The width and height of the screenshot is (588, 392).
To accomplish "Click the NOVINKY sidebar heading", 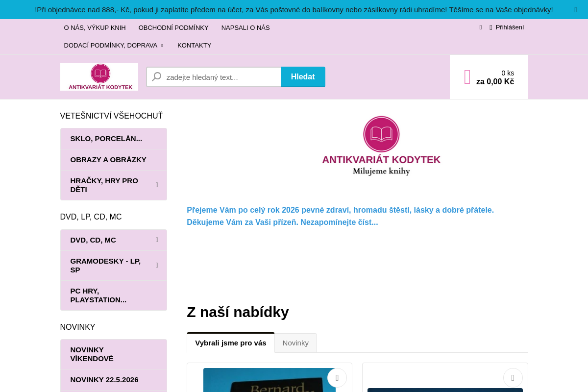I will click(x=77, y=327).
